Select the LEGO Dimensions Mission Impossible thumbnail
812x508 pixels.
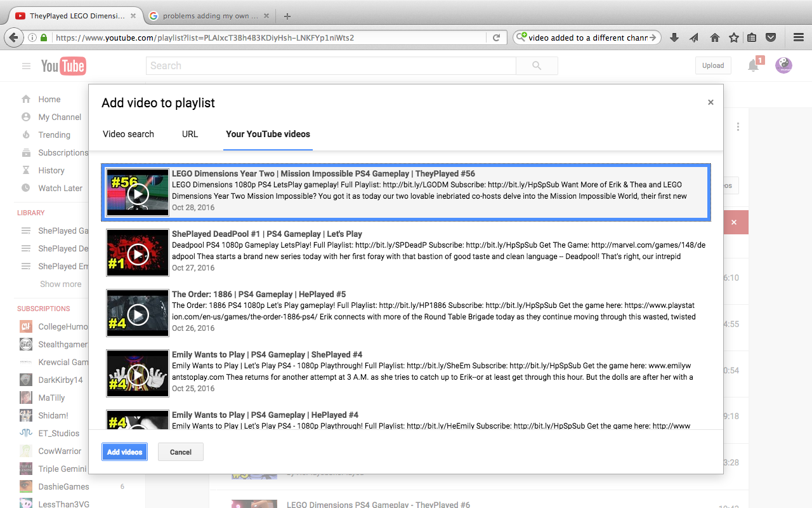point(138,192)
